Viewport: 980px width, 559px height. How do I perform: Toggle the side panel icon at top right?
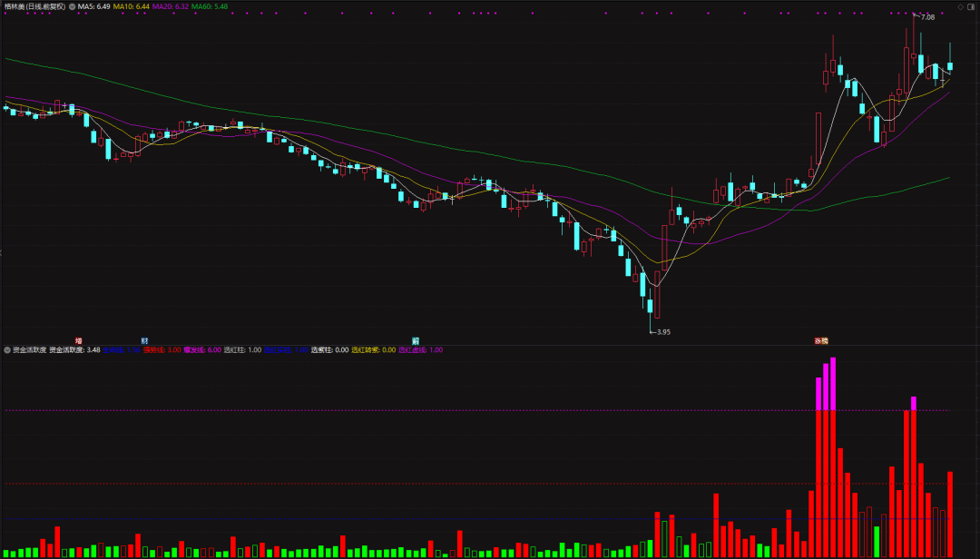point(972,6)
